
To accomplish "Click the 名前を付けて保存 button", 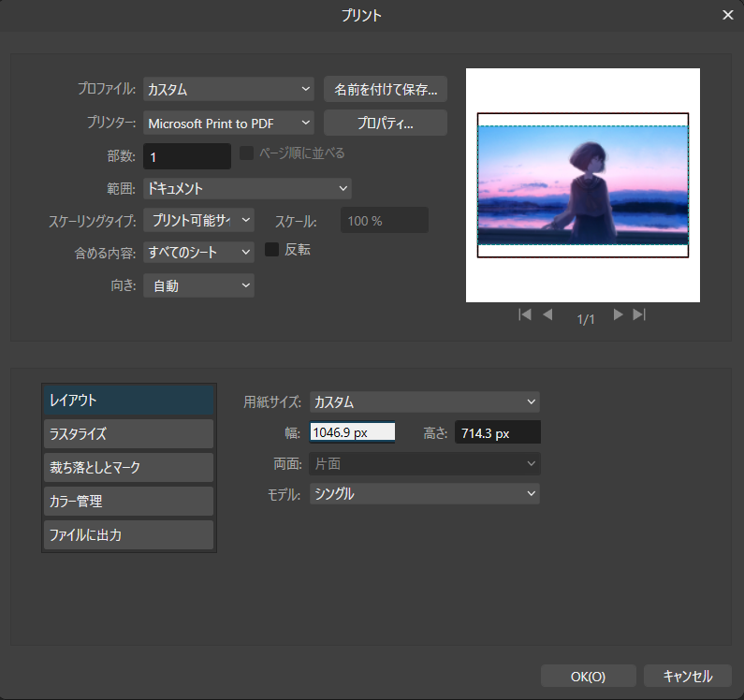I will [385, 90].
